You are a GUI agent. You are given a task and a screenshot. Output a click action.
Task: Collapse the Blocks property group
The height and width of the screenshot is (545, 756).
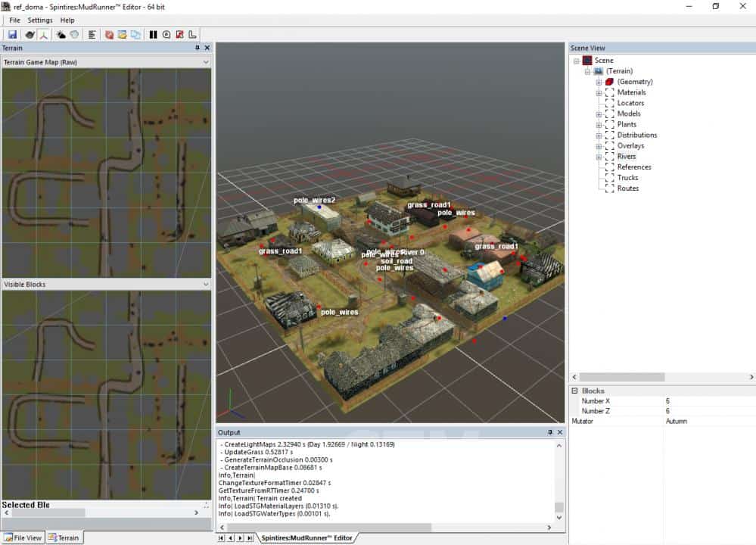tap(574, 391)
